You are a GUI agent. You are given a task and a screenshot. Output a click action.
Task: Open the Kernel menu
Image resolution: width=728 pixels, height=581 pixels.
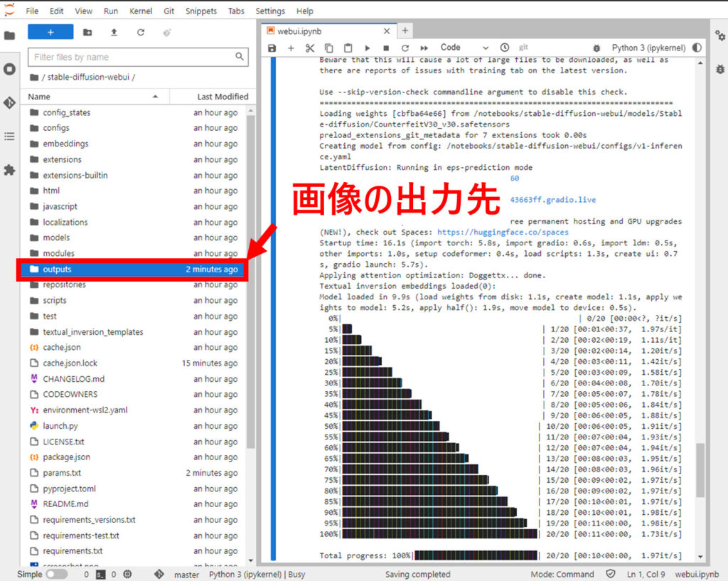point(141,11)
